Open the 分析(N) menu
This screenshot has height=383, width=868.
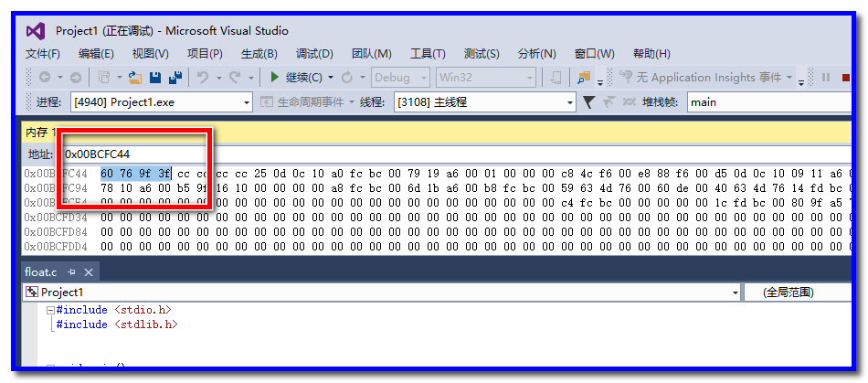click(x=537, y=54)
